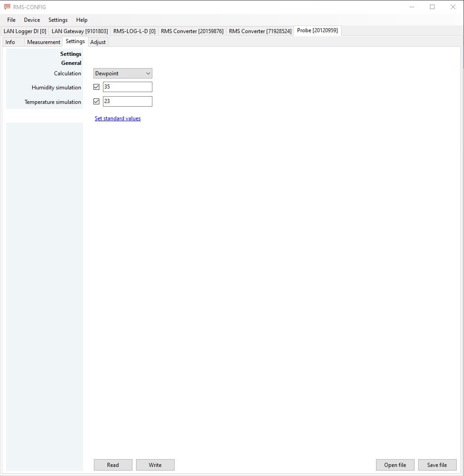Open the Adjust sub-tab
464x476 pixels.
(98, 42)
